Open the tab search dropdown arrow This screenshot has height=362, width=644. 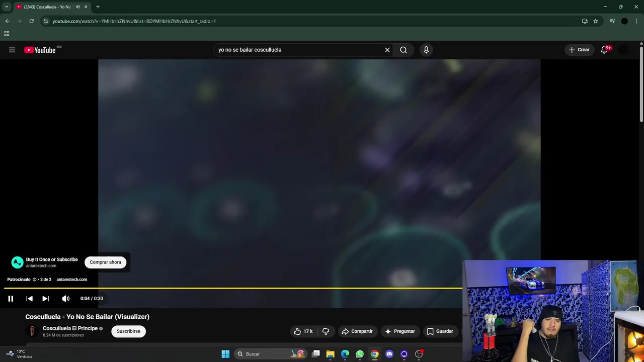[7, 7]
